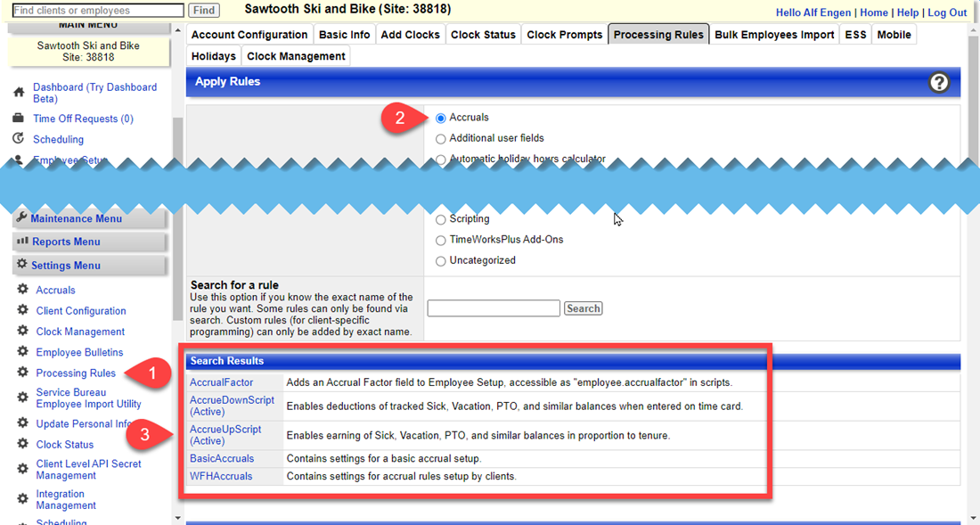
Task: Choose the Additional user fields option
Action: pyautogui.click(x=441, y=138)
